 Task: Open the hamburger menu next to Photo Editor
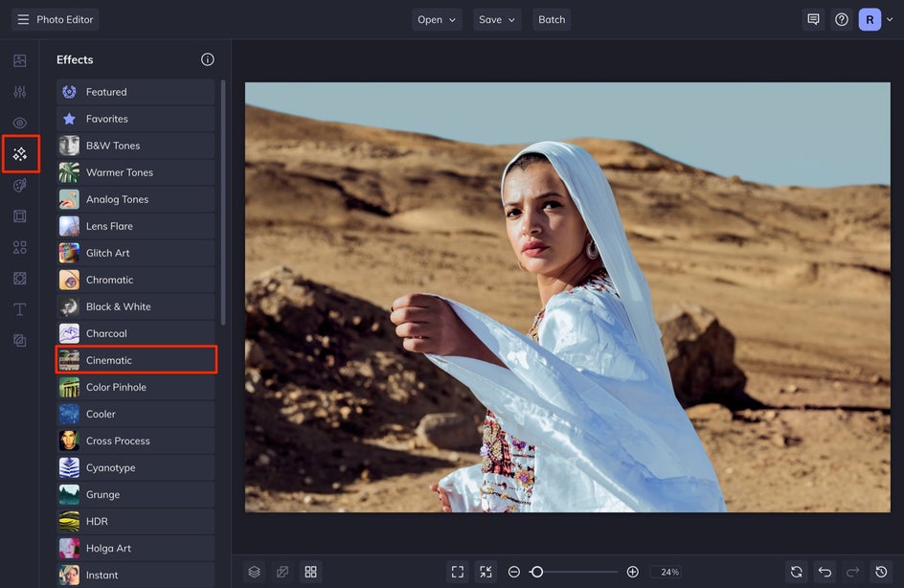coord(23,19)
